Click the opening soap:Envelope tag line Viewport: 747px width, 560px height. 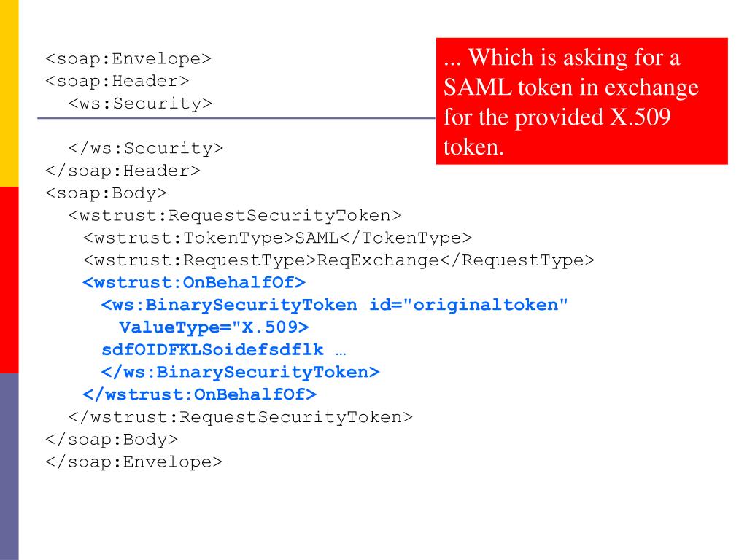[128, 58]
